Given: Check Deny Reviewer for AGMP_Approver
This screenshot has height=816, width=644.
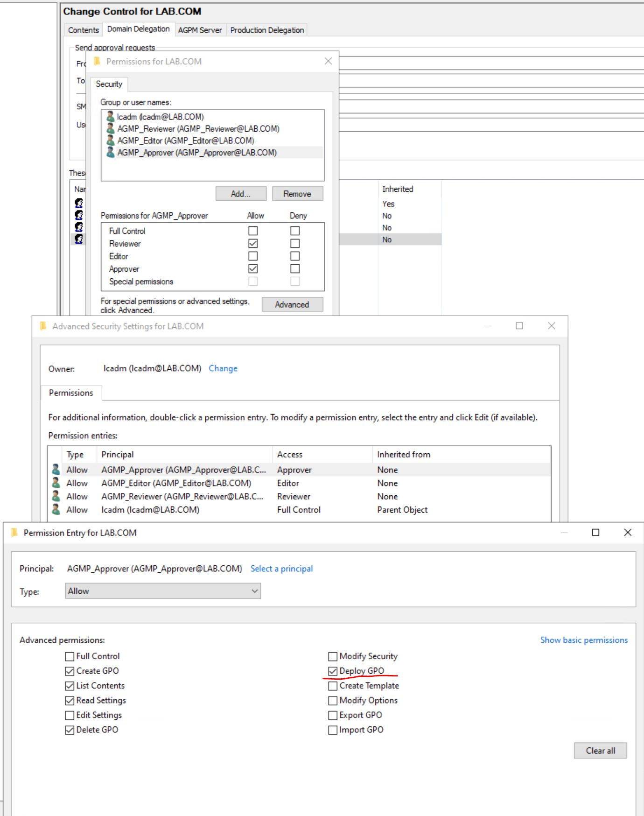Looking at the screenshot, I should click(x=295, y=243).
